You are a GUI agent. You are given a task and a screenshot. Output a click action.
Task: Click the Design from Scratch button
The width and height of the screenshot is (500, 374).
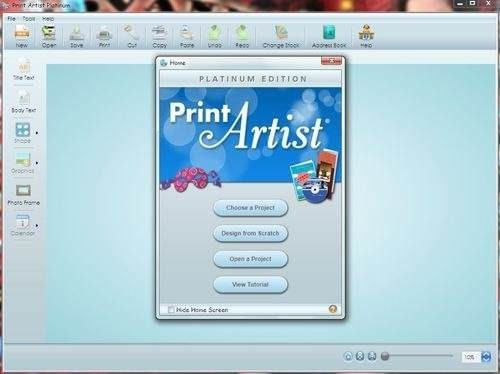[250, 233]
